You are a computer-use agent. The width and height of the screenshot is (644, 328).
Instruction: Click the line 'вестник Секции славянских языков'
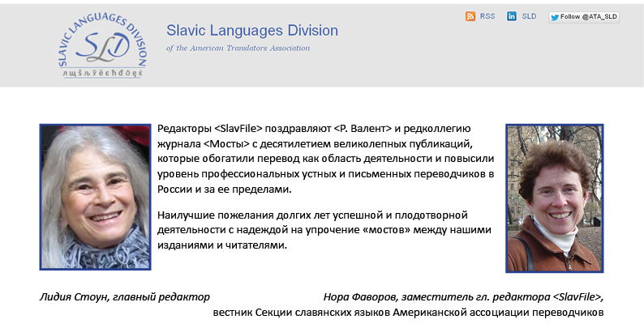click(x=408, y=313)
